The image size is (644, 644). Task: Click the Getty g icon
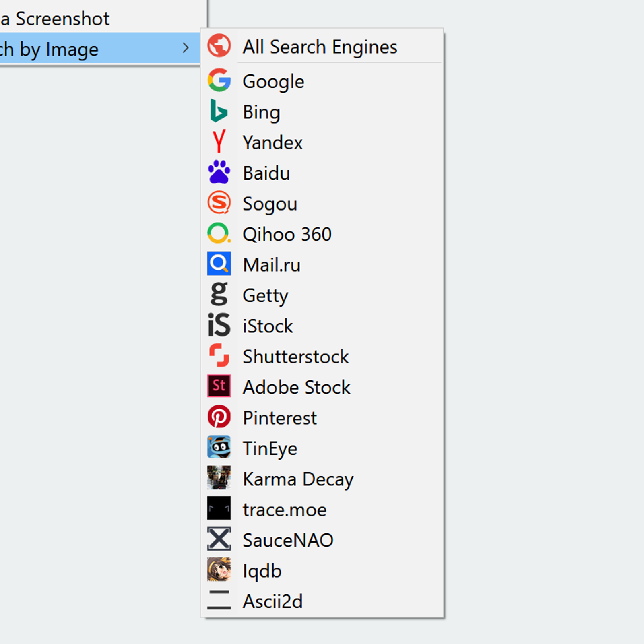pos(219,294)
